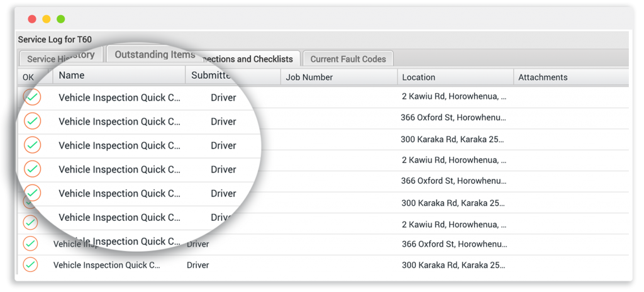Select top row's 2 Kawiu Rd location cell
Image resolution: width=644 pixels, height=292 pixels.
click(x=454, y=96)
